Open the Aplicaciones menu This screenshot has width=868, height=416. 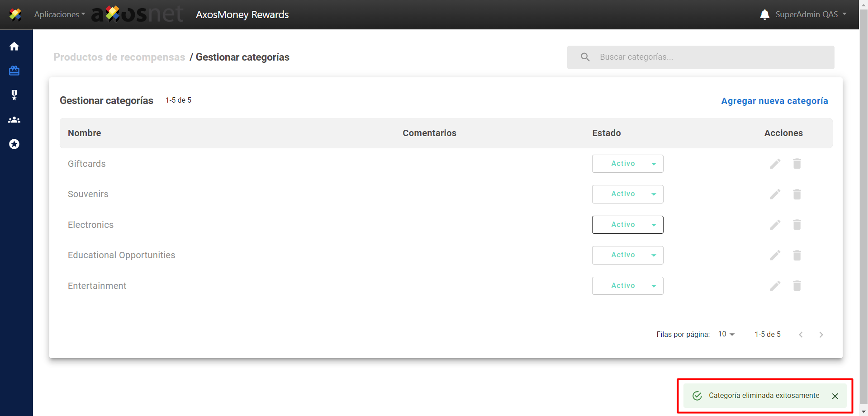(59, 14)
